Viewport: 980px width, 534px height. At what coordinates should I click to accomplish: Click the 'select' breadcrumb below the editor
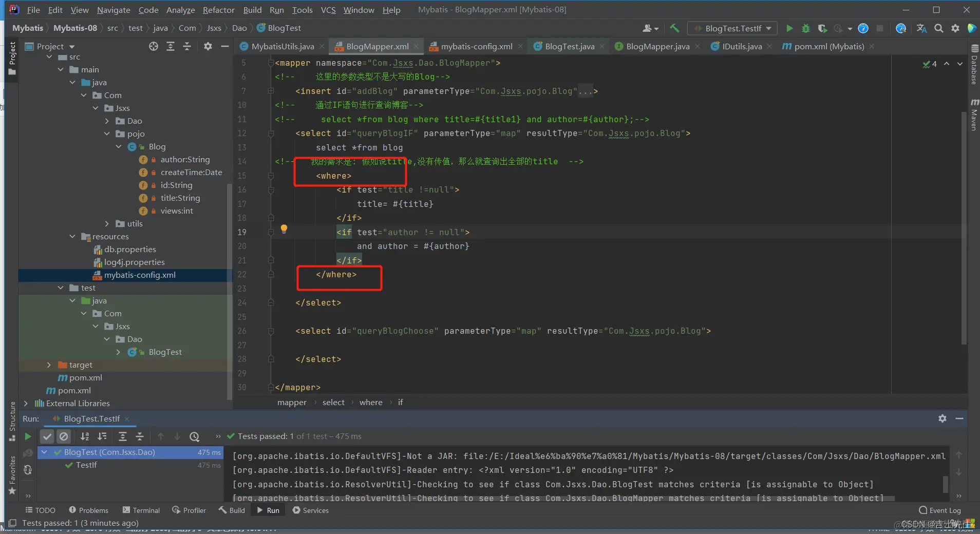coord(333,403)
